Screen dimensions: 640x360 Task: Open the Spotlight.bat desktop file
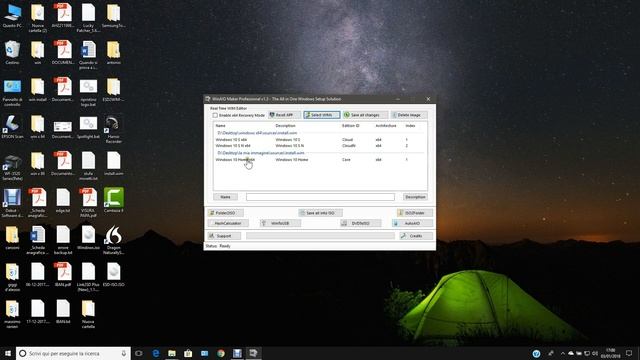click(x=88, y=127)
